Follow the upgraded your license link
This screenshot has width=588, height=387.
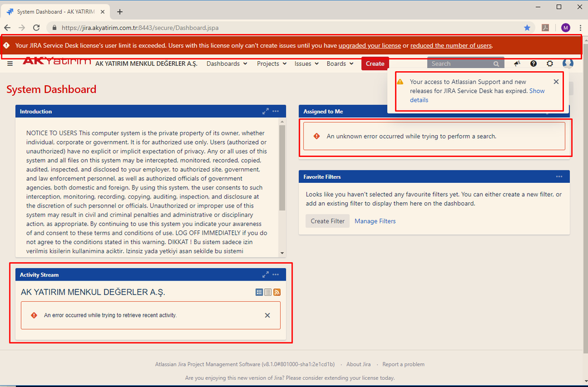pos(370,46)
